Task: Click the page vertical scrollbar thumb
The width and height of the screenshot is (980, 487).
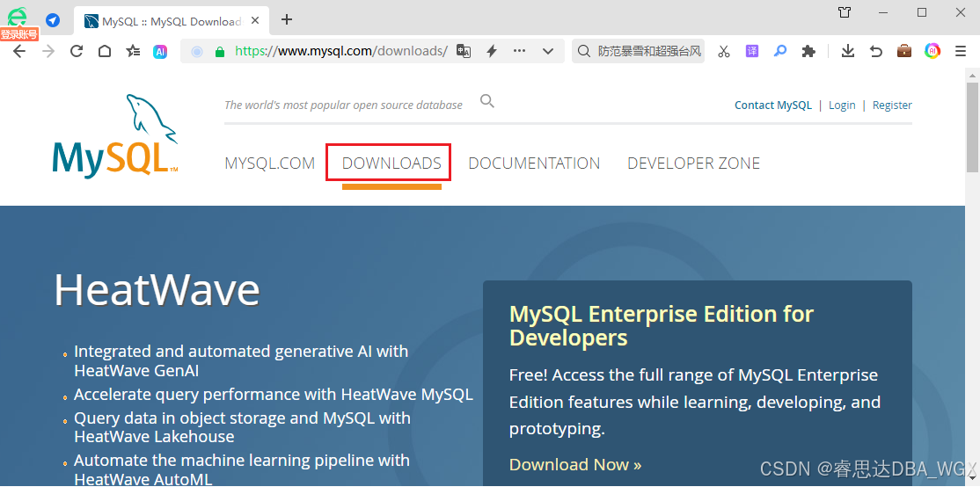Action: coord(972,126)
